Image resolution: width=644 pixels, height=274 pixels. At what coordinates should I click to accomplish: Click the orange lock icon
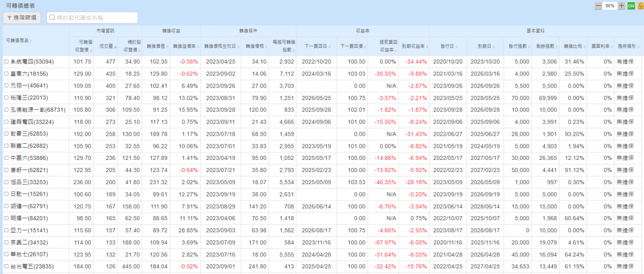pos(640,6)
